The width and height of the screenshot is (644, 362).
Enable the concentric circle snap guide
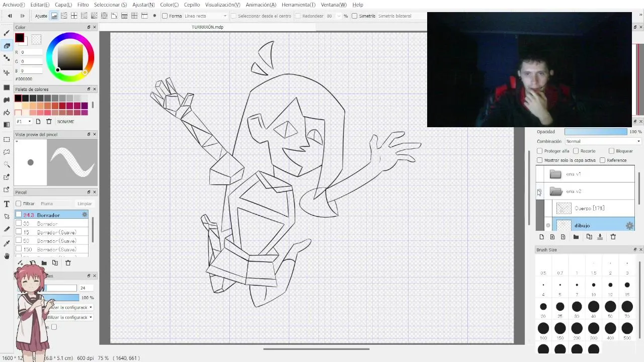pos(104,16)
